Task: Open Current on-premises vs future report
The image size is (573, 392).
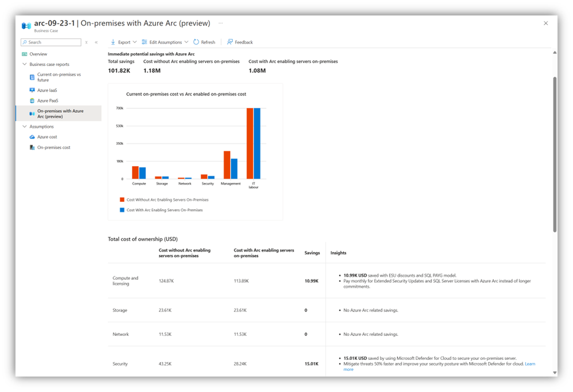Action: pyautogui.click(x=59, y=77)
